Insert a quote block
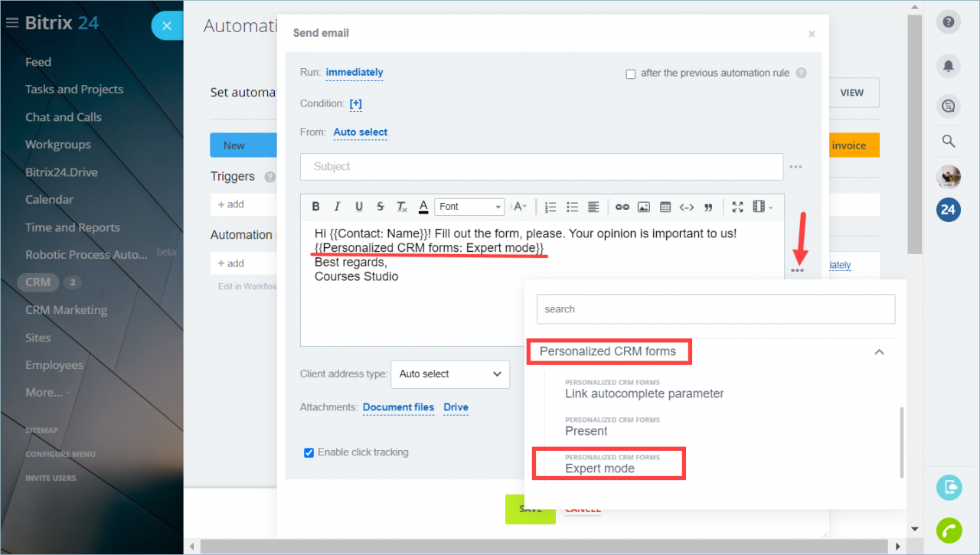 (x=708, y=207)
